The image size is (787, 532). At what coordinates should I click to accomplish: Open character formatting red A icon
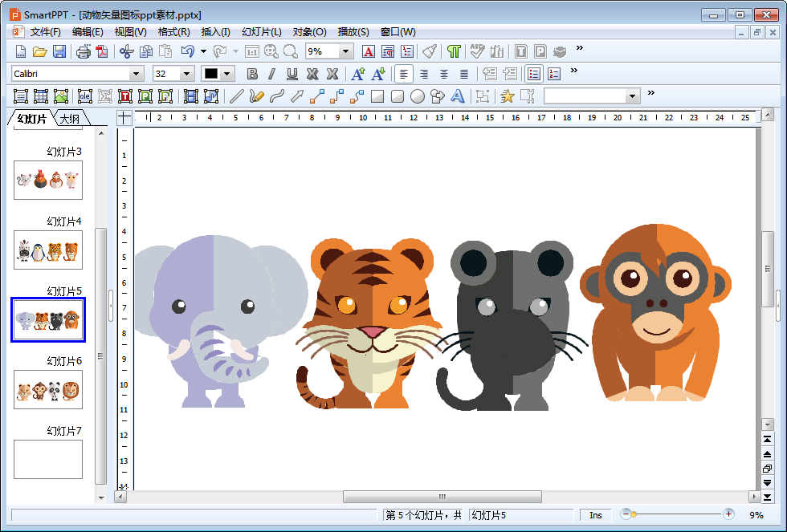[x=368, y=51]
